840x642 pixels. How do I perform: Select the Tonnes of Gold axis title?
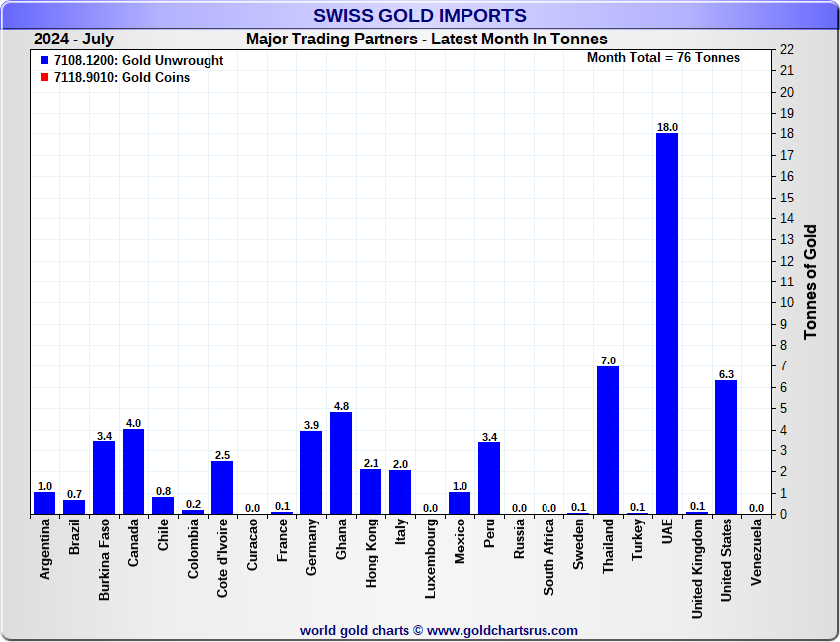click(811, 282)
